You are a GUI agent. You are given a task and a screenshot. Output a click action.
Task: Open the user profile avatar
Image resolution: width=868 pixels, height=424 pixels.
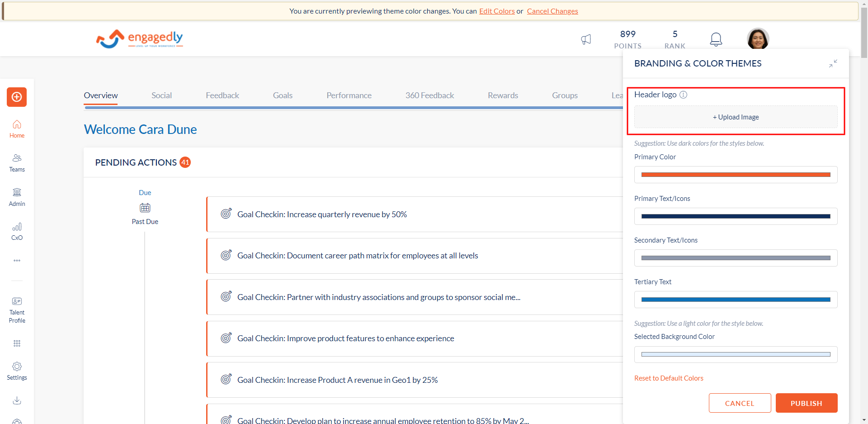click(758, 39)
